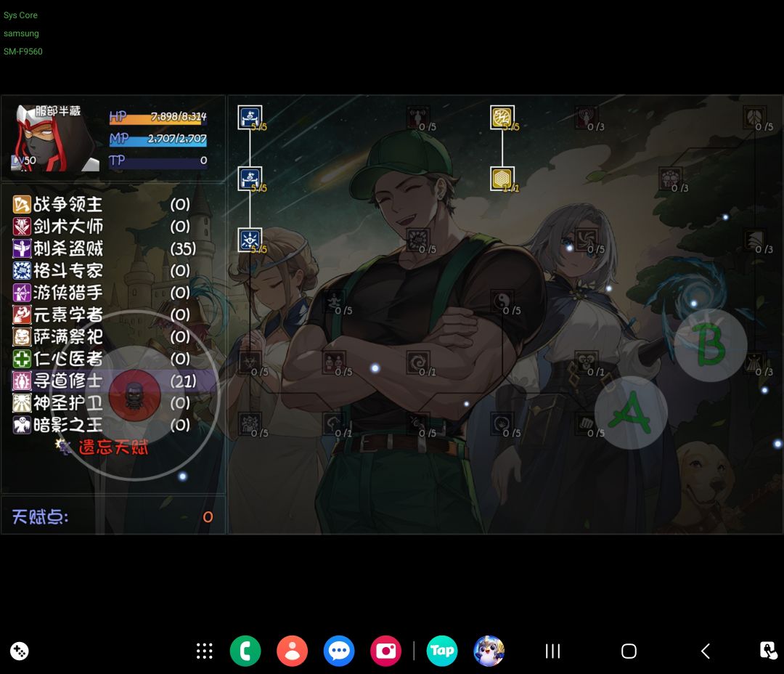Tap the mushroom cluster talent at 0/3
Screen dimensions: 784x674
670,179
